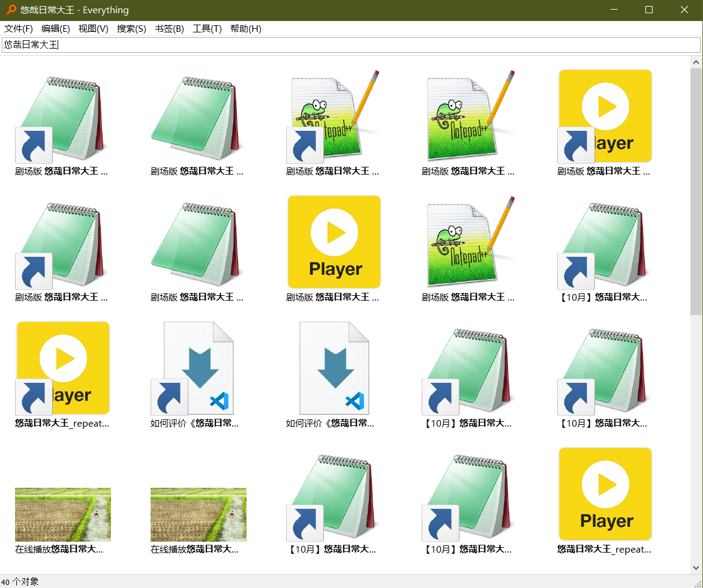Click filename 剧场版 under the Notepad++ shortcut icon

333,172
